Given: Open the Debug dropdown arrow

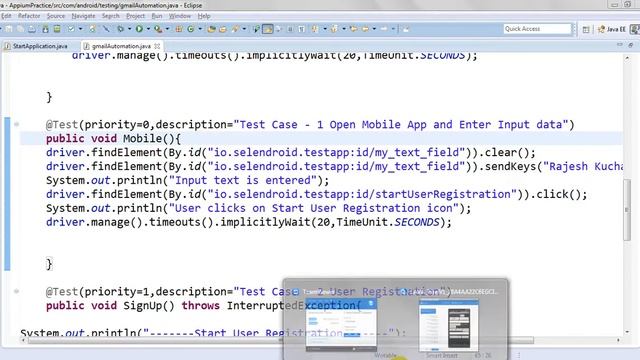Looking at the screenshot, I should [x=129, y=29].
